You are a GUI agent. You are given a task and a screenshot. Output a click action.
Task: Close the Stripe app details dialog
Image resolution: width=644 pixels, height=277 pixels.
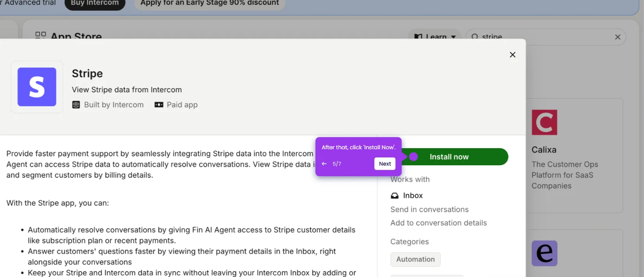point(512,55)
